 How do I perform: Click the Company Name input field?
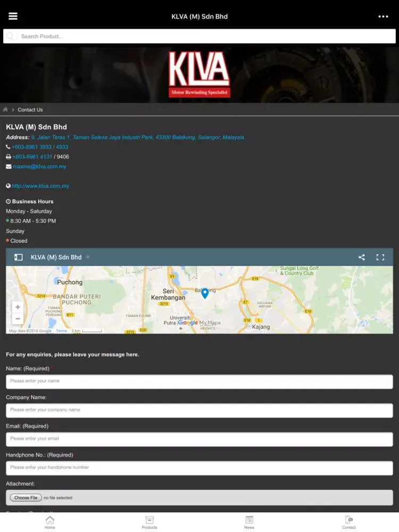pos(199,411)
